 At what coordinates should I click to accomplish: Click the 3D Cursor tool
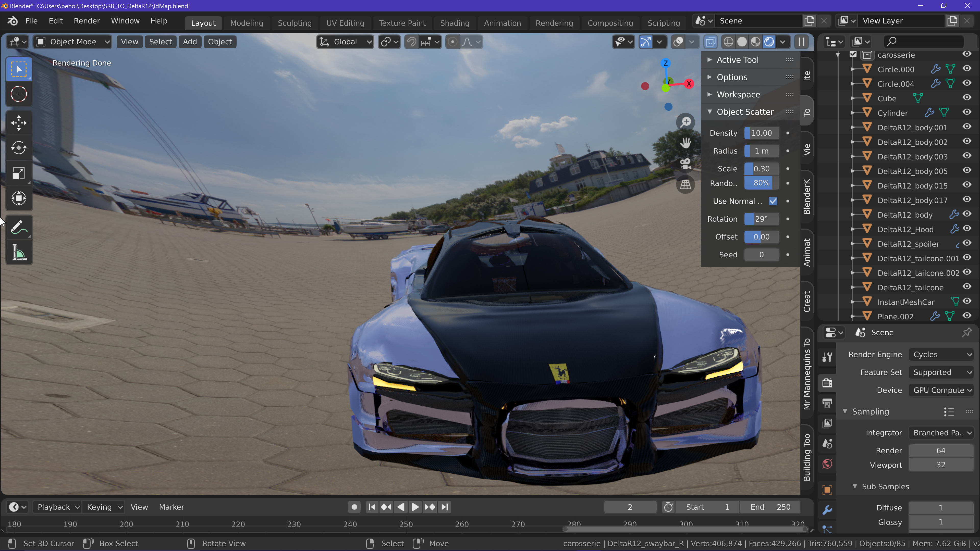(19, 94)
